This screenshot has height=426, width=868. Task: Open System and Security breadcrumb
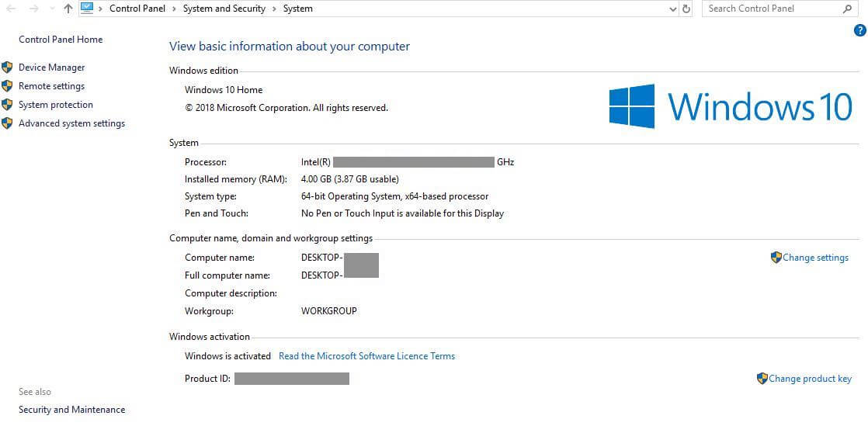(x=224, y=9)
